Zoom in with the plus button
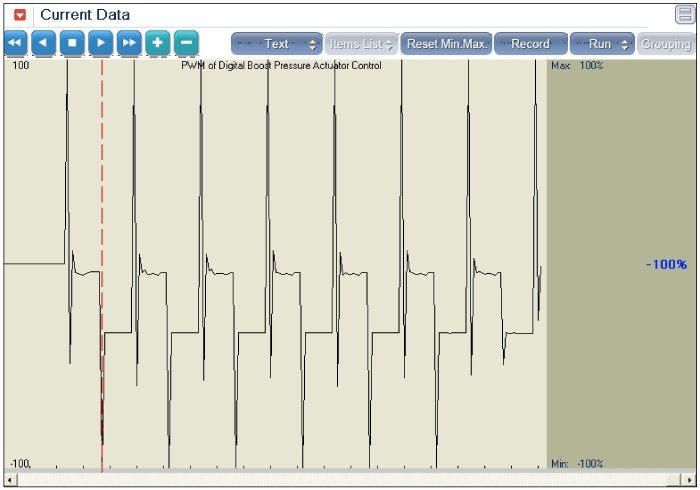The width and height of the screenshot is (700, 490). (158, 43)
